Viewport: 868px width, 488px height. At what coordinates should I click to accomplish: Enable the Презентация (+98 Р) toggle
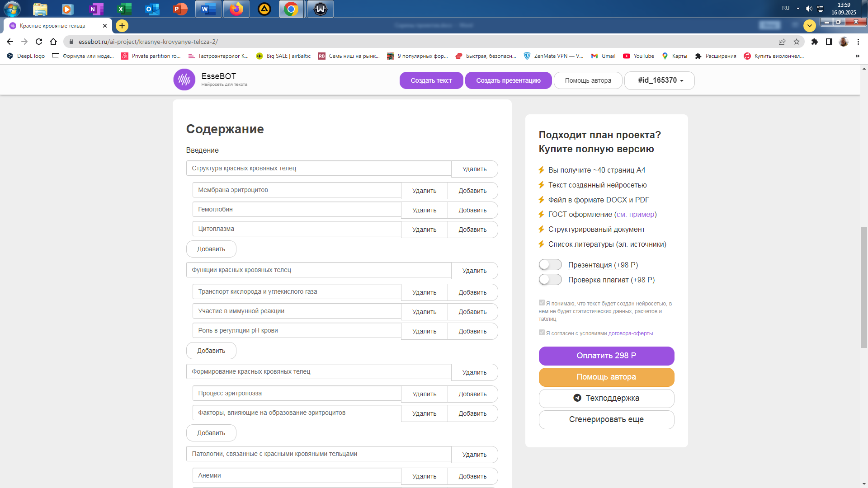click(550, 265)
